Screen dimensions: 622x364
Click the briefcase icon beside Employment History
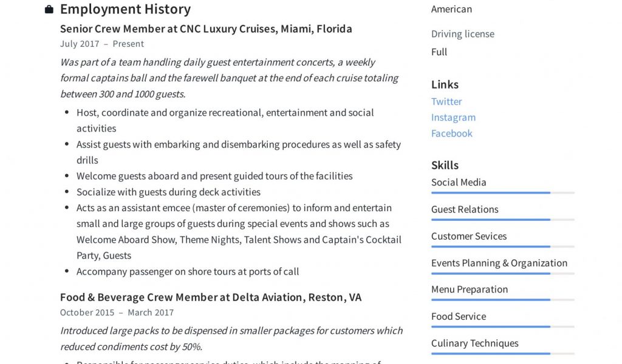coord(49,10)
